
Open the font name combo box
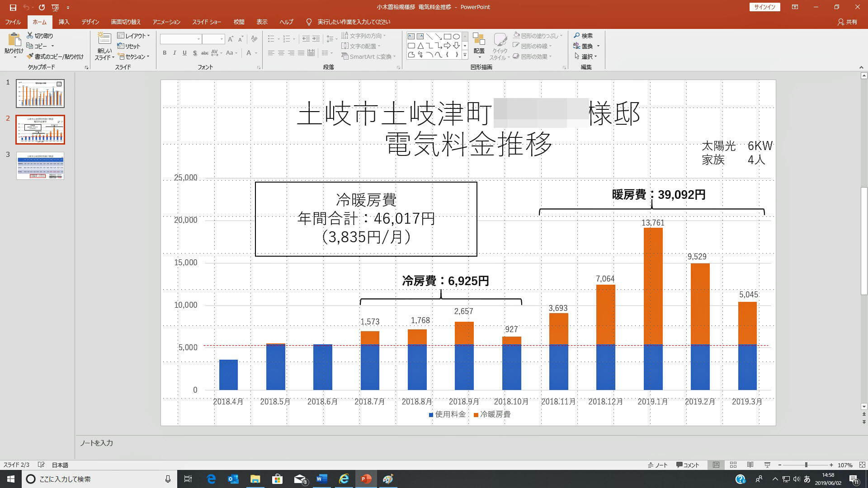(180, 39)
